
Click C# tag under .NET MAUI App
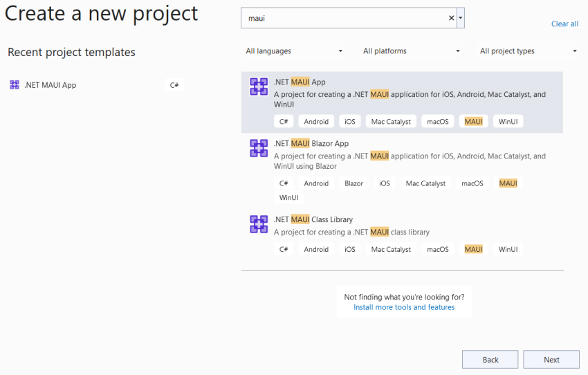(x=284, y=122)
